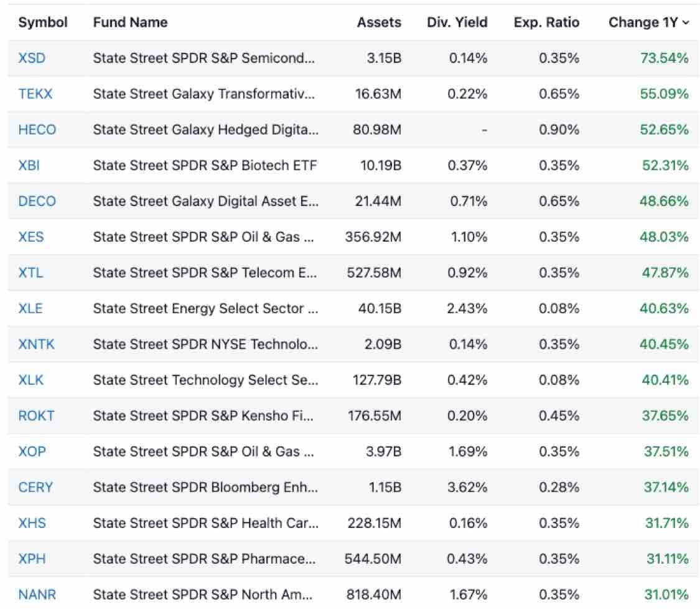
Task: Select the 10.19B assets value
Action: pyautogui.click(x=381, y=165)
